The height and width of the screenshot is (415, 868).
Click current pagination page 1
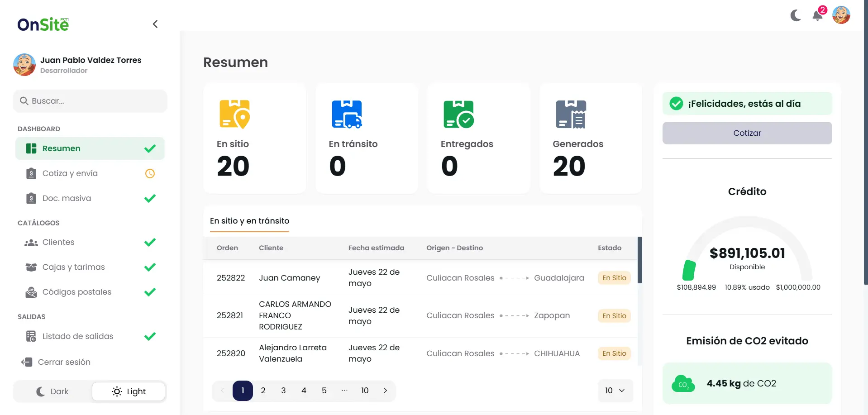pyautogui.click(x=243, y=391)
